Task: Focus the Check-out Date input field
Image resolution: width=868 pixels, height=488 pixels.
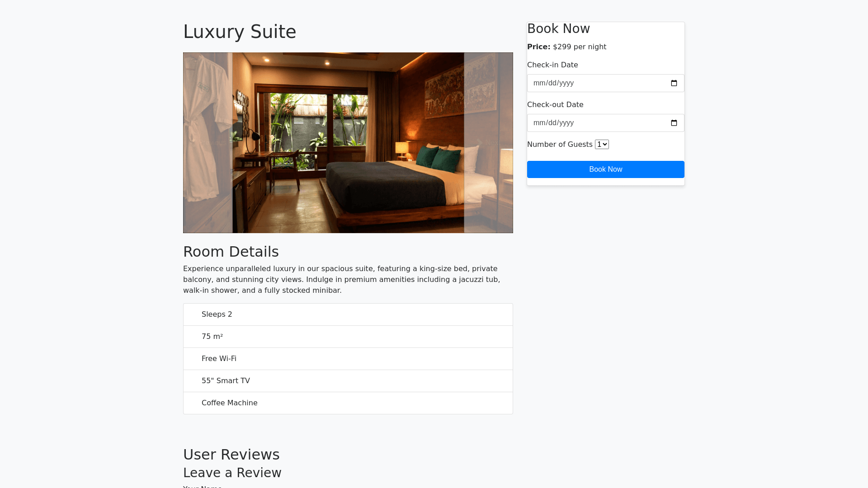Action: coord(606,123)
